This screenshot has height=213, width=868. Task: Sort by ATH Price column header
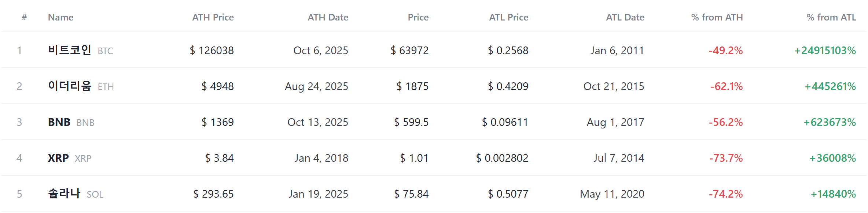[x=213, y=17]
